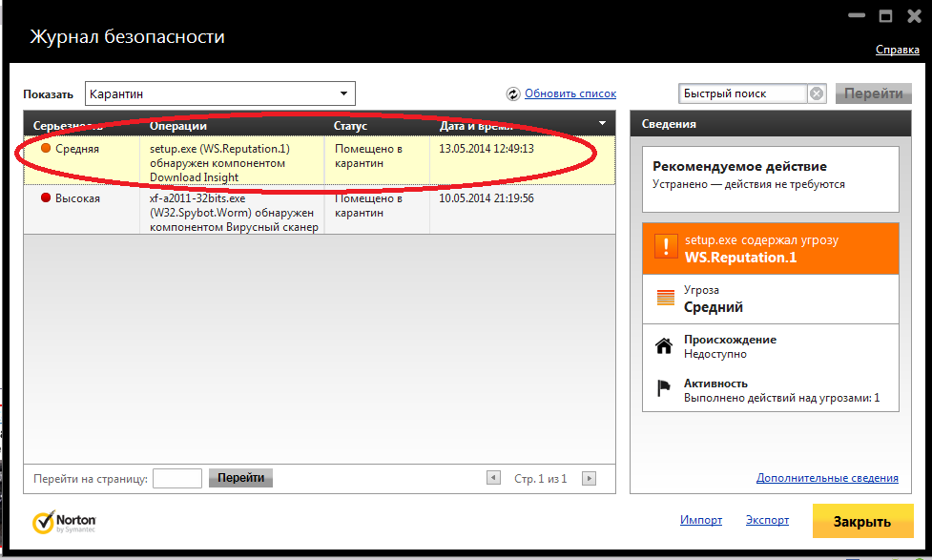The height and width of the screenshot is (560, 932).
Task: Click the threat level bars icon beside Угроза
Action: point(666,298)
